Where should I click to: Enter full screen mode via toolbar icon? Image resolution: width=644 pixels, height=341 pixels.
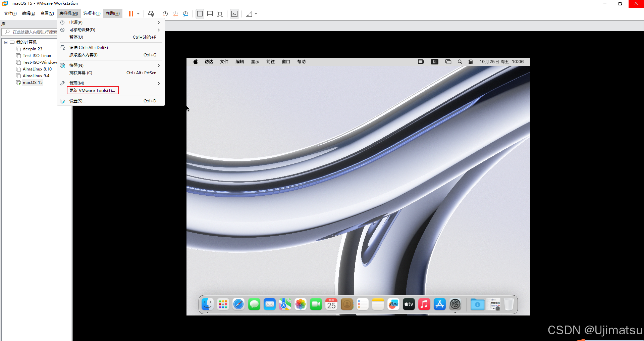point(220,14)
